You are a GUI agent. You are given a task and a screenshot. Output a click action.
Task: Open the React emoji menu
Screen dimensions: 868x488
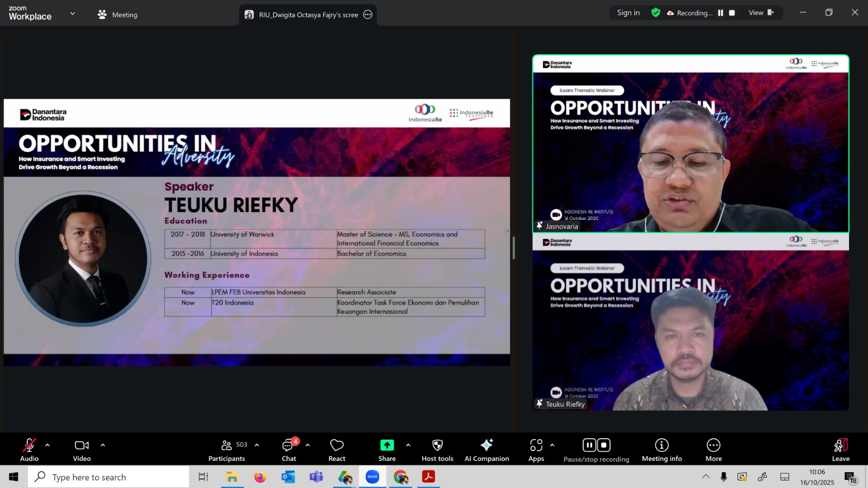click(337, 450)
